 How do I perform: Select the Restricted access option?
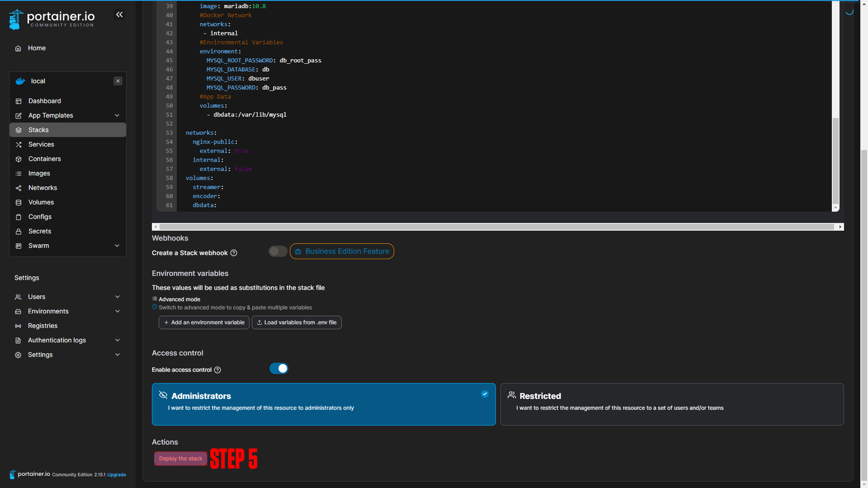point(672,404)
